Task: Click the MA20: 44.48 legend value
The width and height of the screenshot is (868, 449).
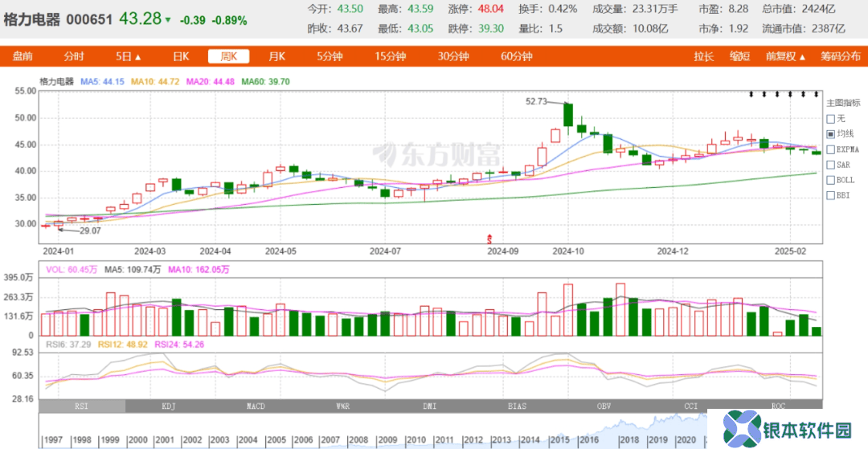Action: (209, 81)
